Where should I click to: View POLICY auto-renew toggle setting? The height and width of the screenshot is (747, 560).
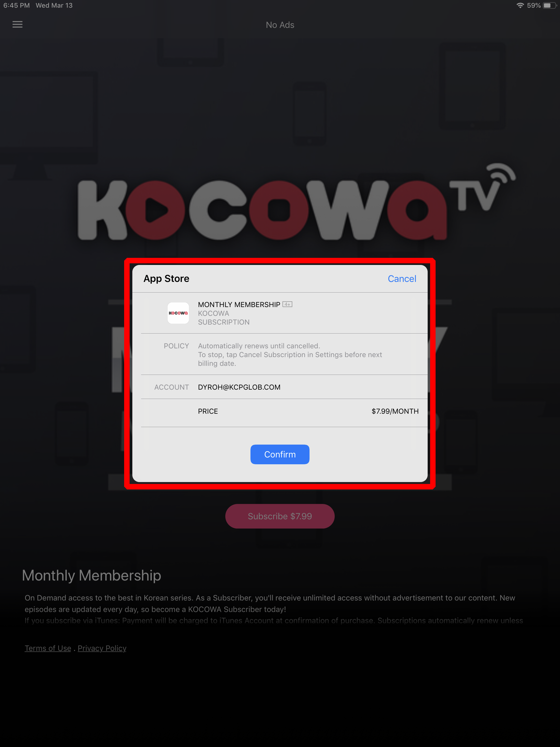pyautogui.click(x=279, y=354)
